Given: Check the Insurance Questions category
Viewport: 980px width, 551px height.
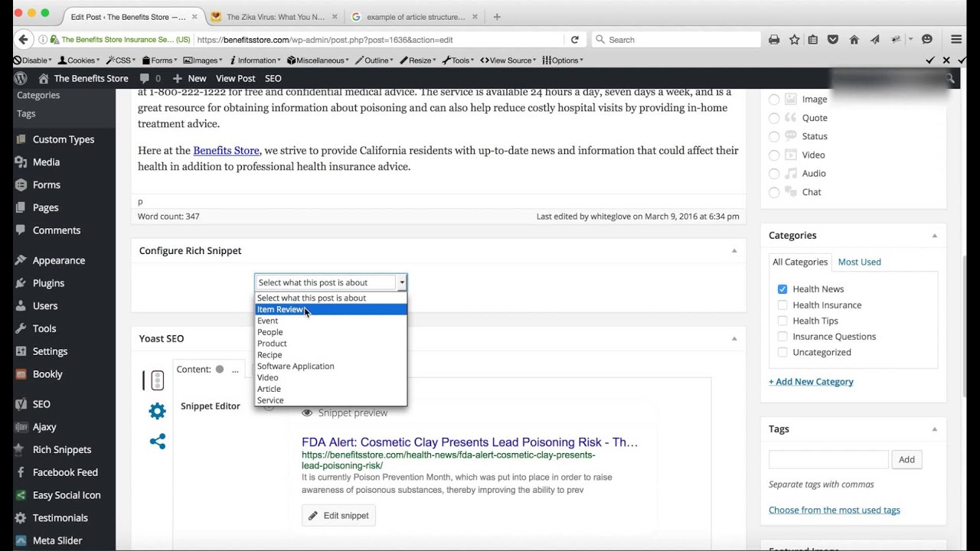Looking at the screenshot, I should (x=782, y=337).
